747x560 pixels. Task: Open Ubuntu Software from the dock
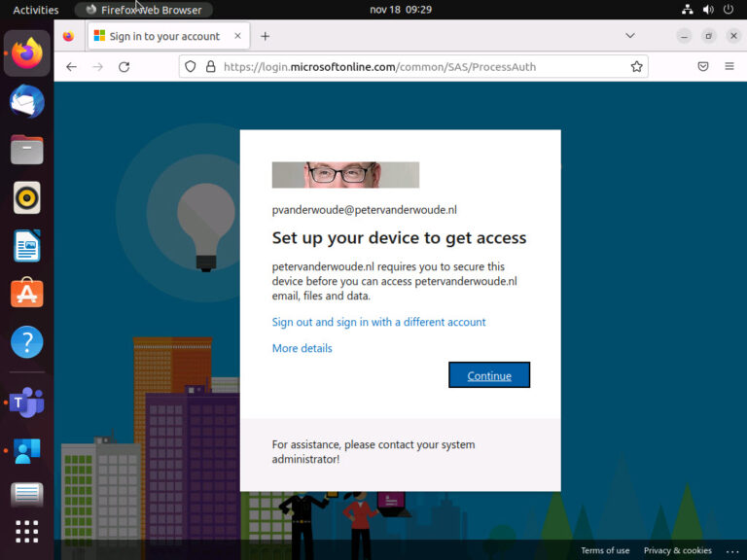pos(26,293)
